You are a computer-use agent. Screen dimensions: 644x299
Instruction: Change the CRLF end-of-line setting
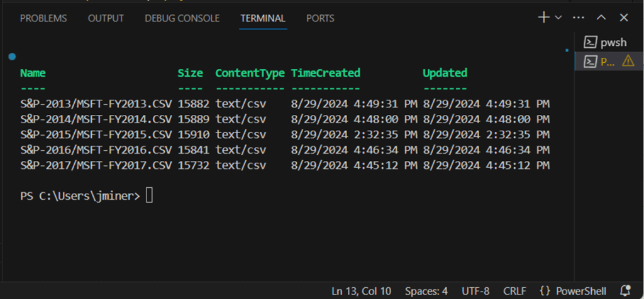pos(514,291)
